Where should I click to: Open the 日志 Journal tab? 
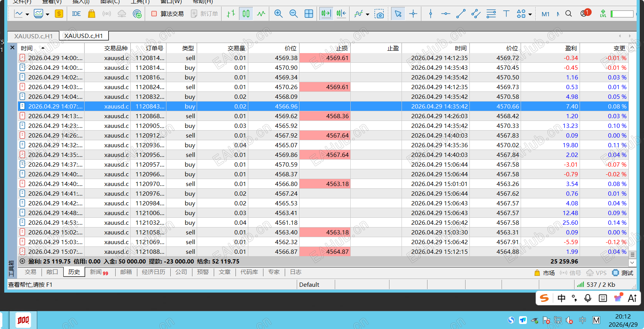pyautogui.click(x=296, y=272)
